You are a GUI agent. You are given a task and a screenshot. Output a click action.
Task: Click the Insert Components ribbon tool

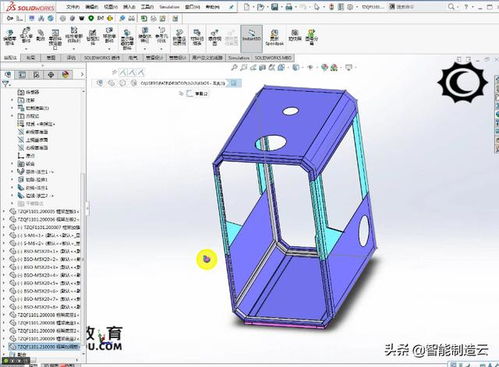[x=26, y=36]
